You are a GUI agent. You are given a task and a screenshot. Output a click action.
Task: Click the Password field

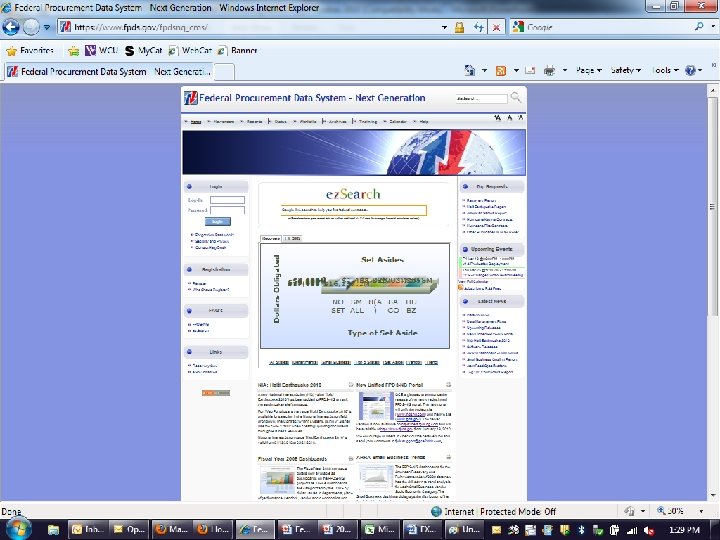[227, 210]
